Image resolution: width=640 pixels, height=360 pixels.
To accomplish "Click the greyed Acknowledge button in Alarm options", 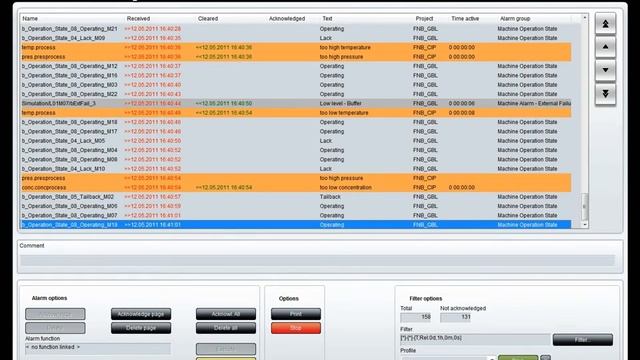I will (55, 314).
